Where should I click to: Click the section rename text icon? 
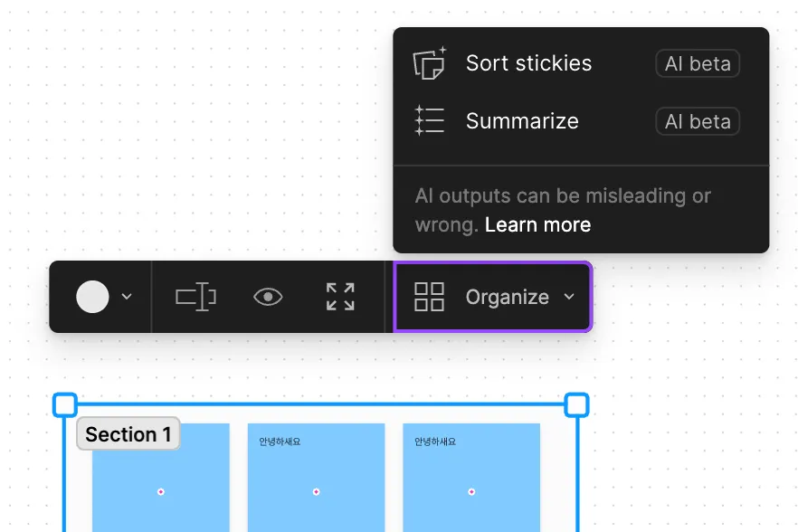(x=195, y=297)
